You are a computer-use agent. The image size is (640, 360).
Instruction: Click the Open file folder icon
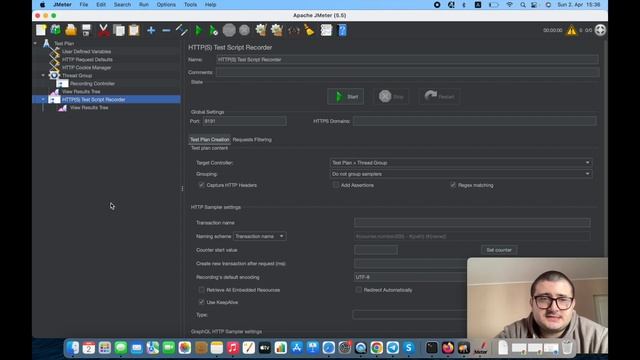point(71,30)
